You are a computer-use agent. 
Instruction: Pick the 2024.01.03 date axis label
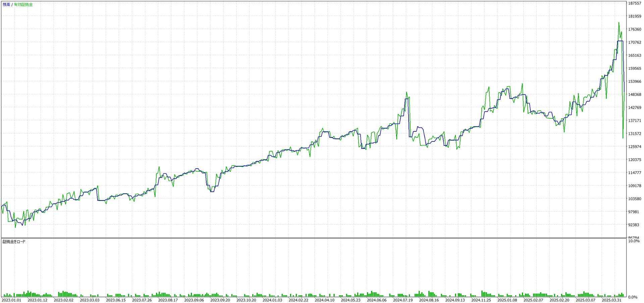point(272,300)
